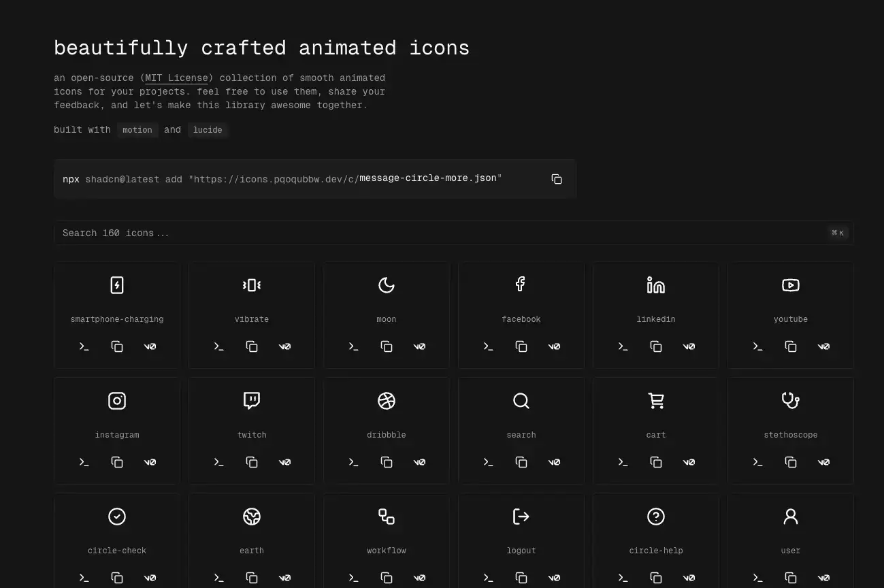Image resolution: width=884 pixels, height=588 pixels.
Task: Open the search icon in v0
Action: pyautogui.click(x=555, y=462)
